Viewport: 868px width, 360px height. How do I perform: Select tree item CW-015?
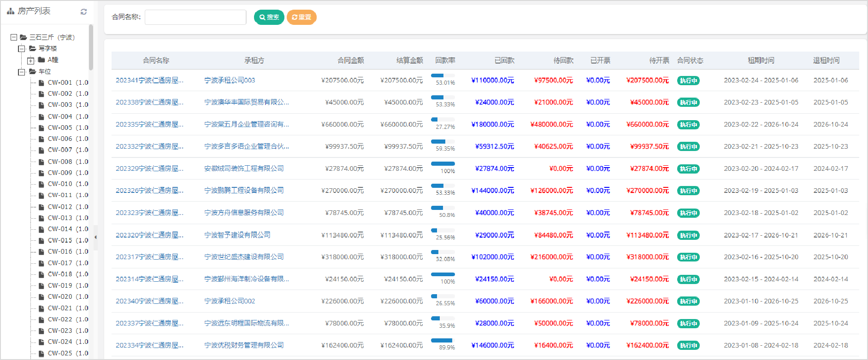(68, 241)
